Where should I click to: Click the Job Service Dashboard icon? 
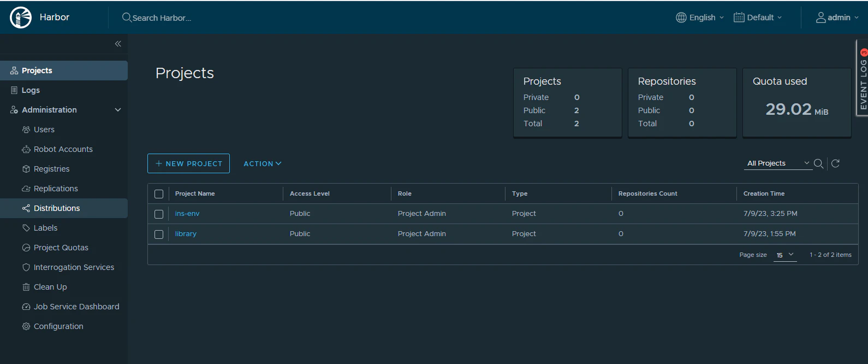coord(26,307)
